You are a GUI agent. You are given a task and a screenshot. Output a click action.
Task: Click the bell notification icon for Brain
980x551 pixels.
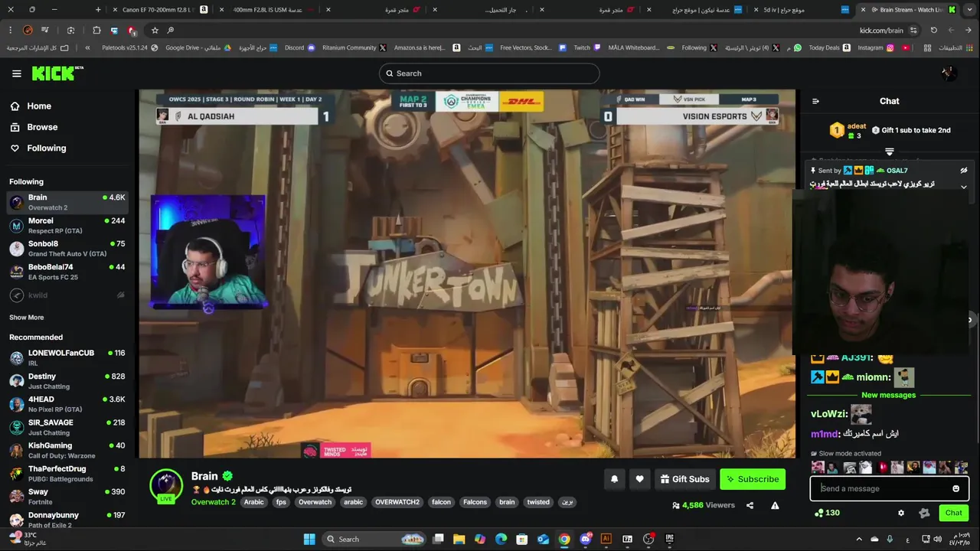(x=614, y=479)
